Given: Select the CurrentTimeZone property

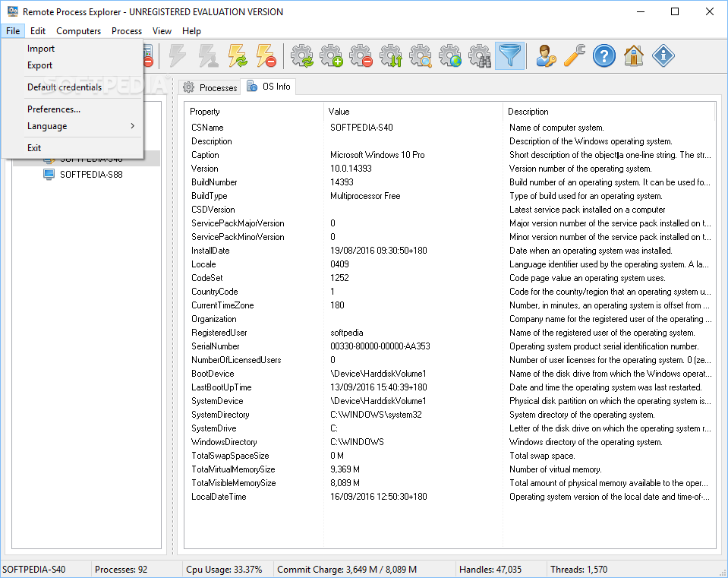Looking at the screenshot, I should 449,305.
